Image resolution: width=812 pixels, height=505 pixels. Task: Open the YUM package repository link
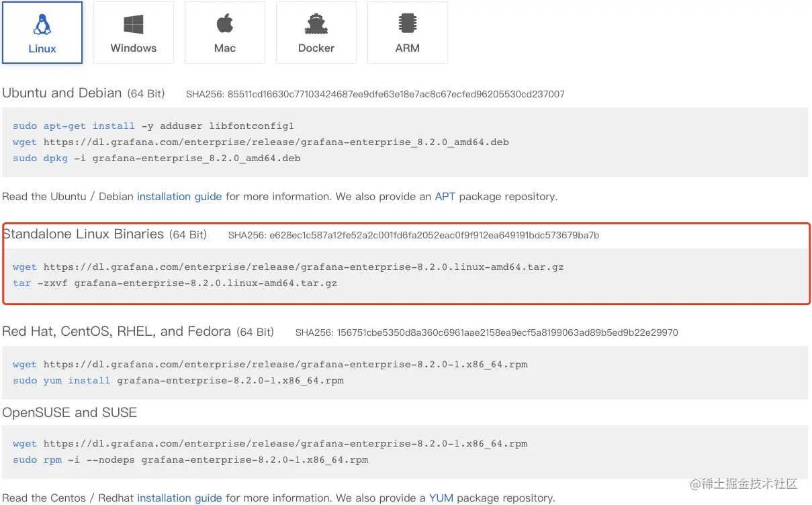(x=441, y=498)
